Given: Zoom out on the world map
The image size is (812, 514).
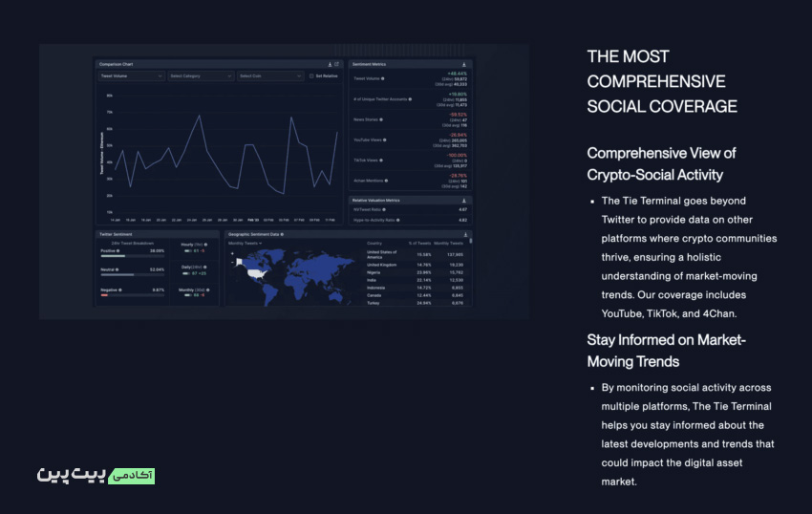Looking at the screenshot, I should [x=232, y=262].
